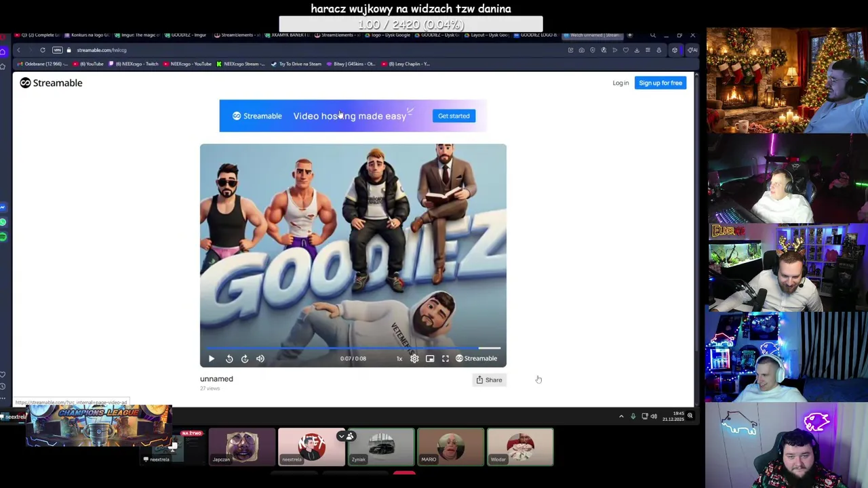Go back in browser history

click(x=18, y=50)
